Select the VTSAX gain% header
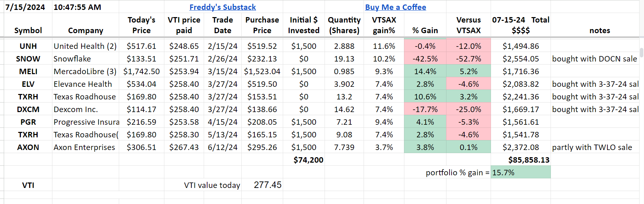 384,25
